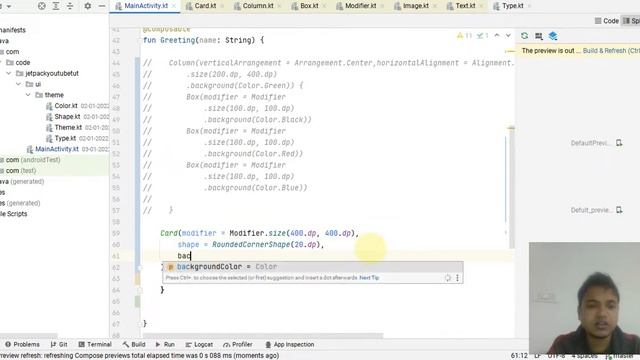Image resolution: width=640 pixels, height=360 pixels.
Task: Collapse the theme folder
Action: pyautogui.click(x=28, y=95)
